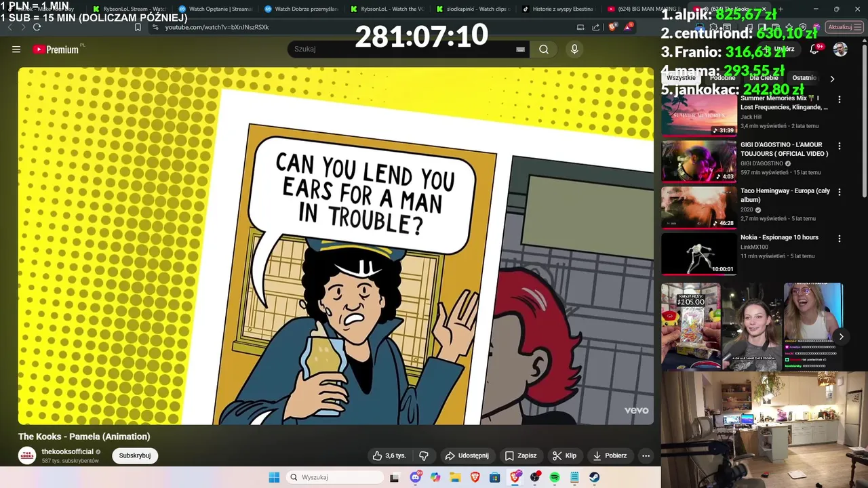Switch to the RybsonLoL Stream tab
The image size is (868, 488).
point(129,9)
